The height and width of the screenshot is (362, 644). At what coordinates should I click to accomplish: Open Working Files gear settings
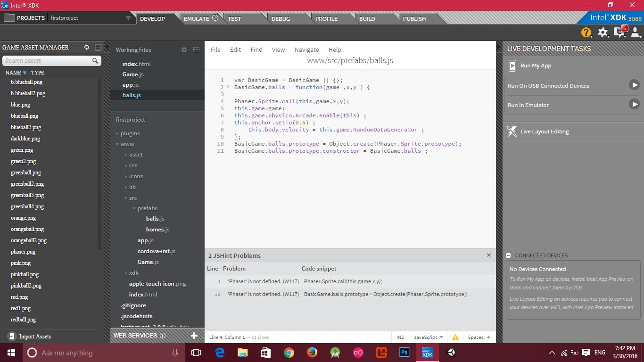click(184, 49)
